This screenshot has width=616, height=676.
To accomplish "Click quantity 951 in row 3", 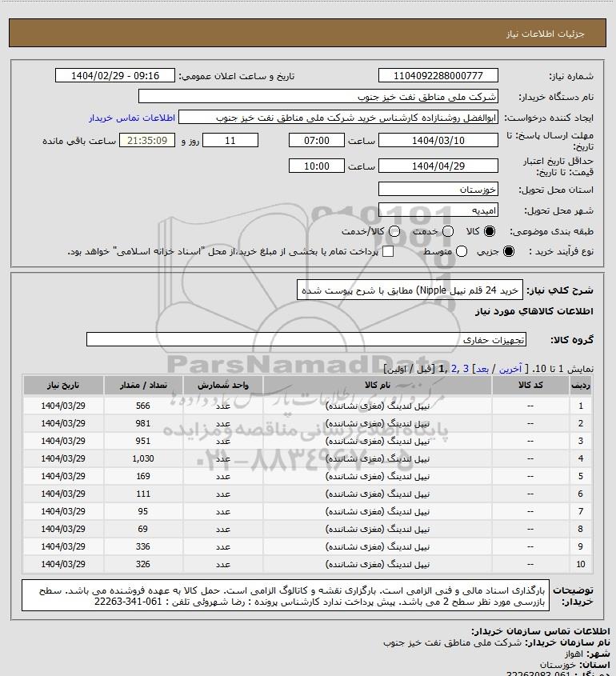I will (x=143, y=441).
